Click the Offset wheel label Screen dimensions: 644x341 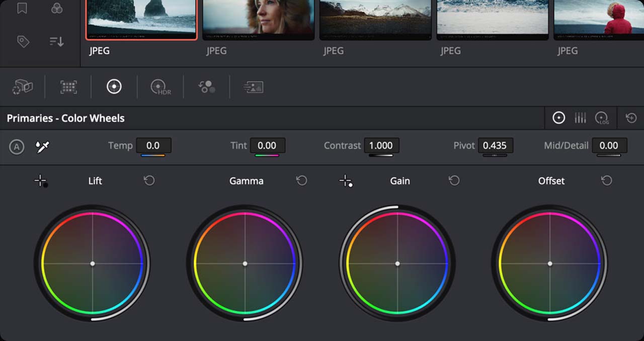pyautogui.click(x=551, y=181)
